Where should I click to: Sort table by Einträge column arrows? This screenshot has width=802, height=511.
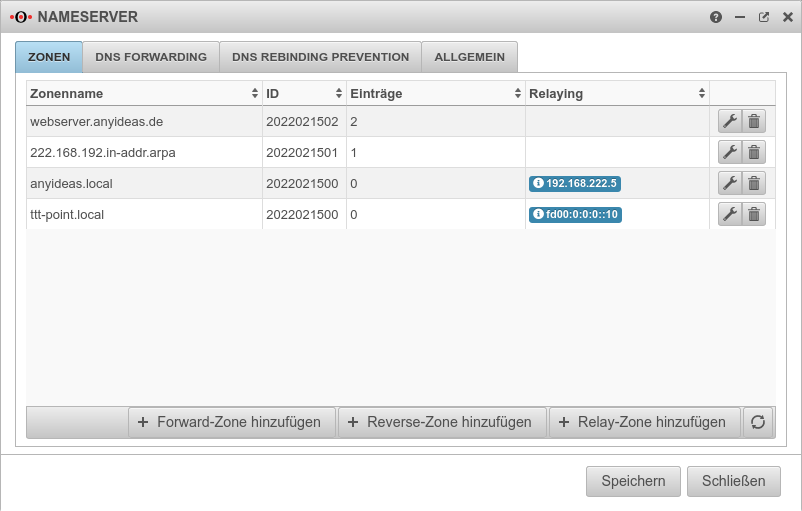[x=518, y=93]
